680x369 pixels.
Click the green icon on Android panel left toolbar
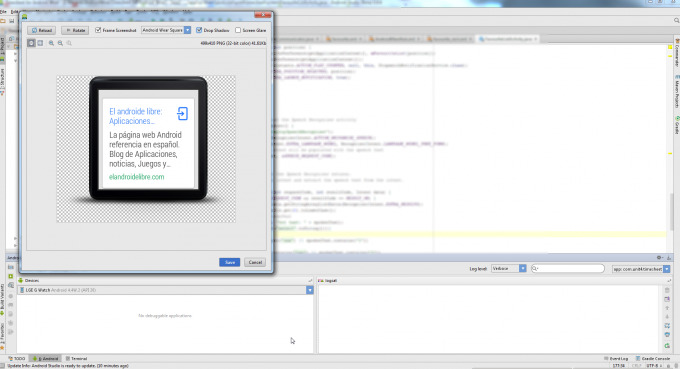tap(11, 276)
